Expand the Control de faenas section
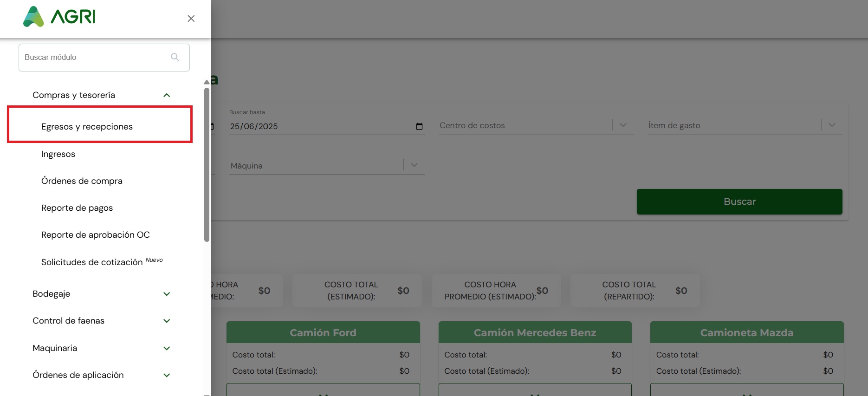868x396 pixels. (167, 321)
